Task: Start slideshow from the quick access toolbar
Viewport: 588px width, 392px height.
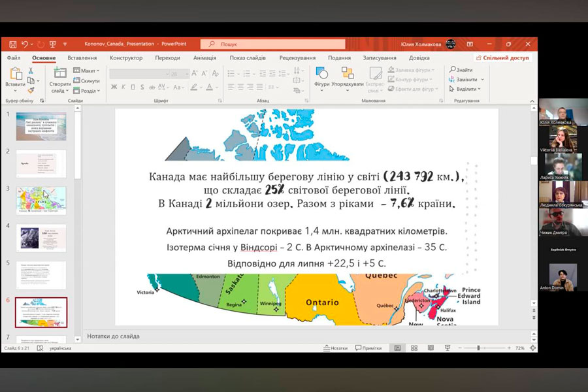Action: coord(52,44)
